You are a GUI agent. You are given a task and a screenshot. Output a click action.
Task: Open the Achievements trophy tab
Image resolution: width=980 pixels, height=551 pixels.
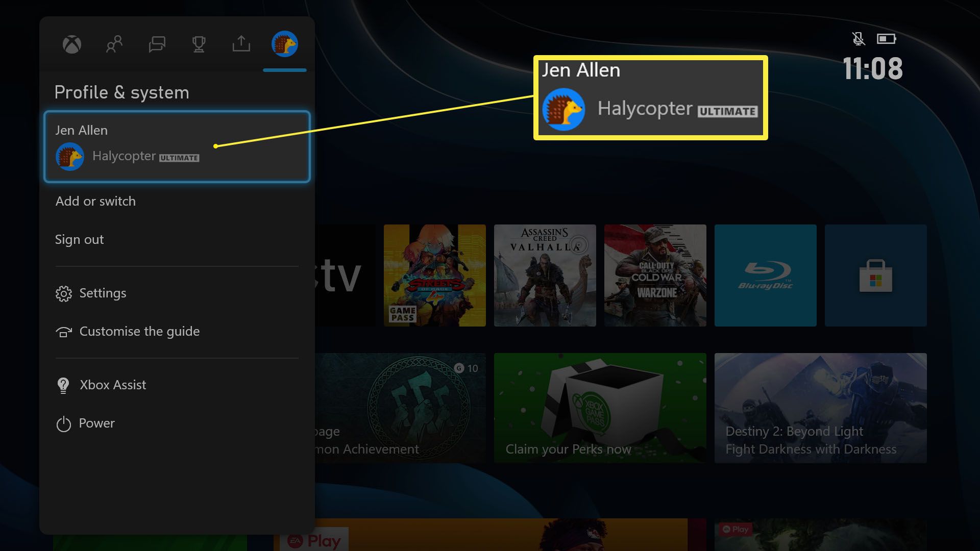pos(199,44)
